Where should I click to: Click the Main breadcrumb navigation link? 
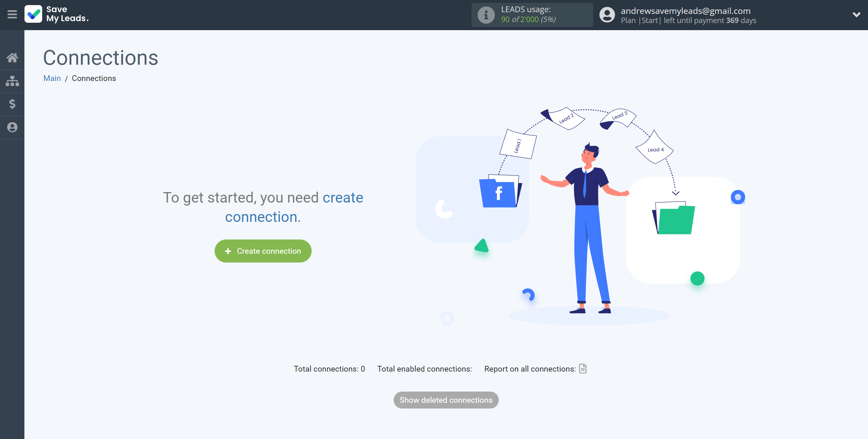click(52, 78)
